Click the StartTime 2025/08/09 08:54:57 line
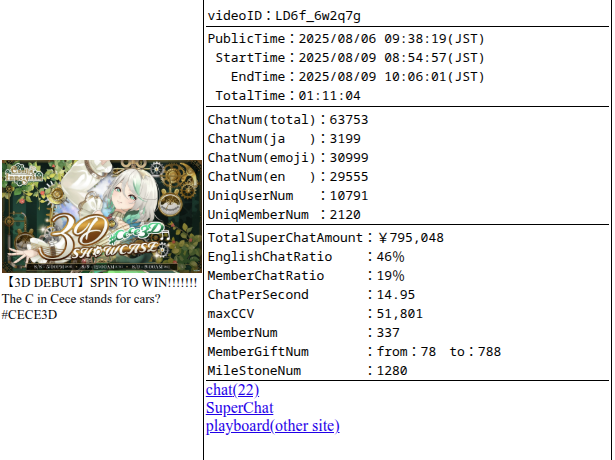The width and height of the screenshot is (615, 460). [350, 58]
